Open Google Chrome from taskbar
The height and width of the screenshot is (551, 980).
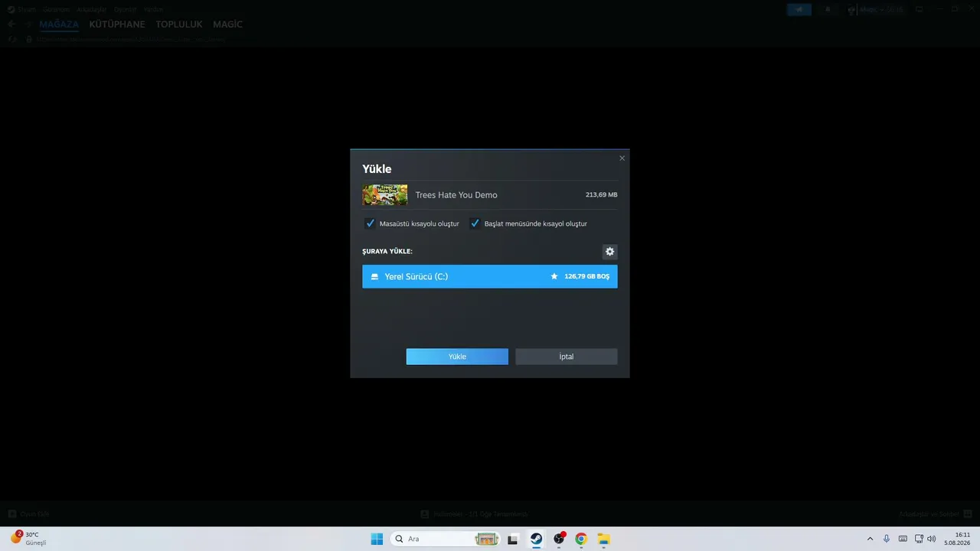[x=581, y=539]
